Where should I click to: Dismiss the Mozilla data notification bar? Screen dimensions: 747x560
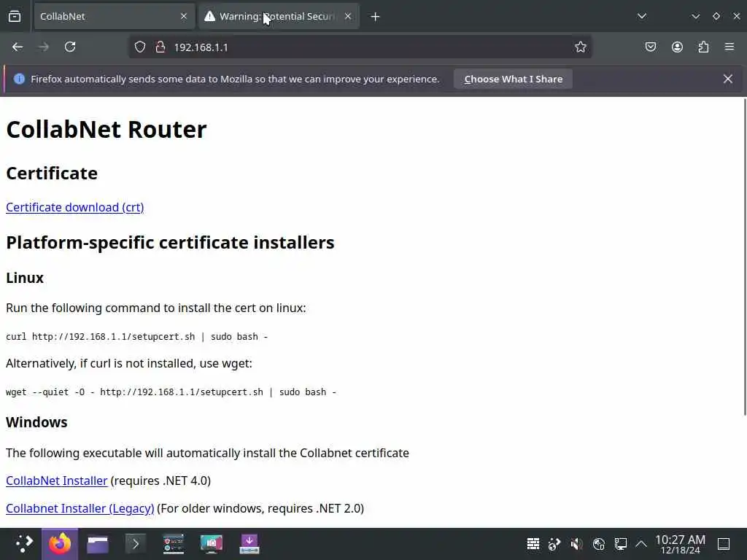click(727, 79)
